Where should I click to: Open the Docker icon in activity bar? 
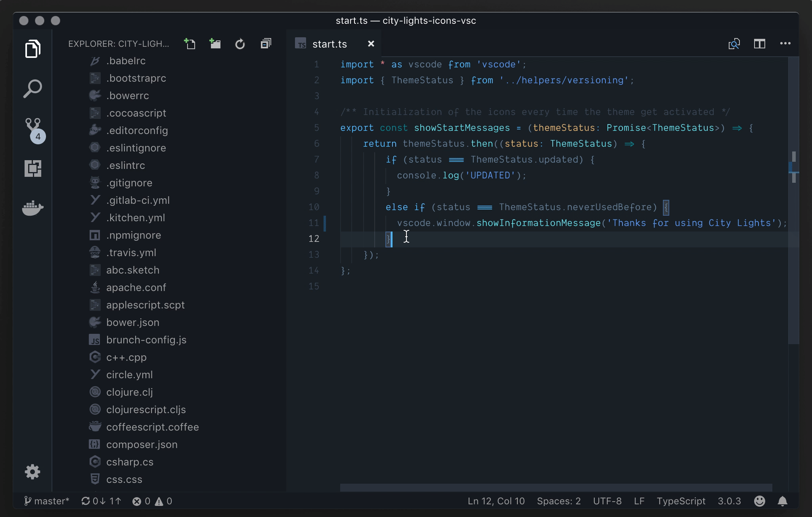coord(33,207)
